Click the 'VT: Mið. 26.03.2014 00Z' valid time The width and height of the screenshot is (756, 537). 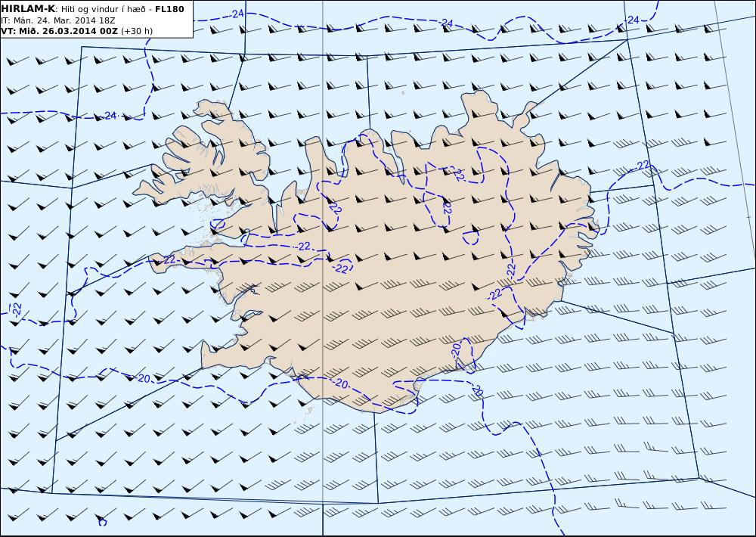pos(59,31)
